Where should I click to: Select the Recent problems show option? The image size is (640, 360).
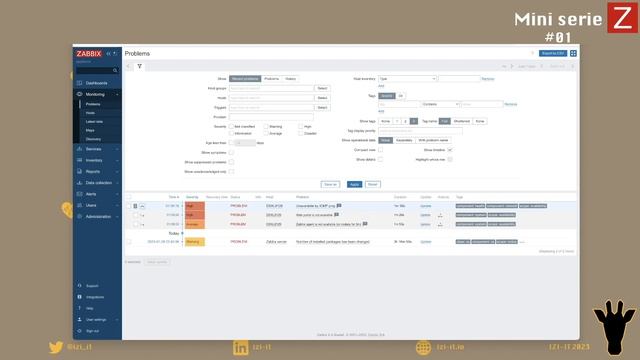[245, 78]
